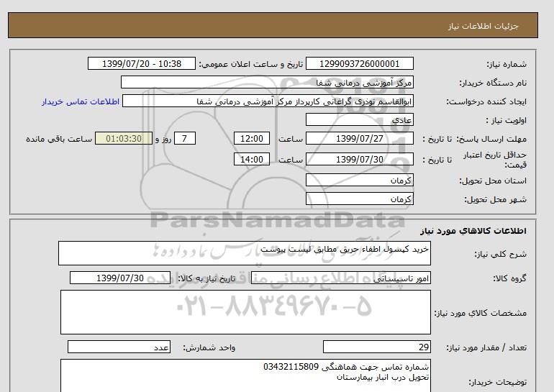Click the quantity field showing 29
This screenshot has height=392, width=554.
tap(376, 347)
